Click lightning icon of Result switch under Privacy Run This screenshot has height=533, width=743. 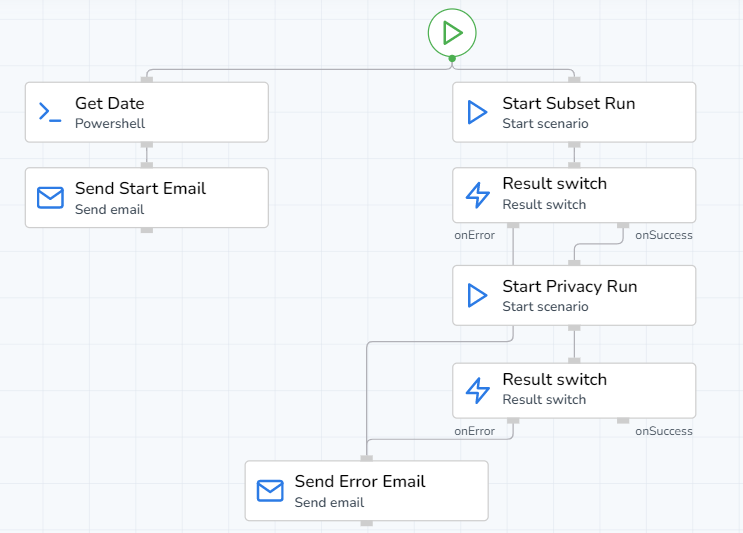point(478,390)
